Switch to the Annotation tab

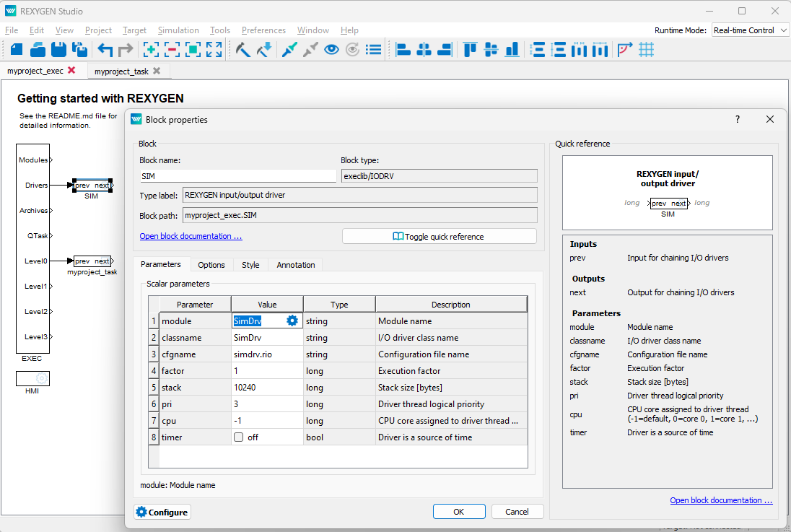[296, 265]
